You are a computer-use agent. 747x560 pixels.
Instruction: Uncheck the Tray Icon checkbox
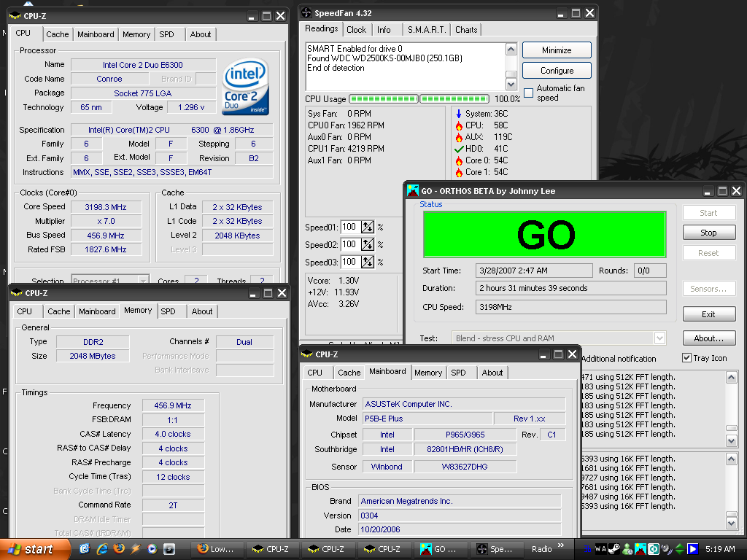(x=686, y=358)
